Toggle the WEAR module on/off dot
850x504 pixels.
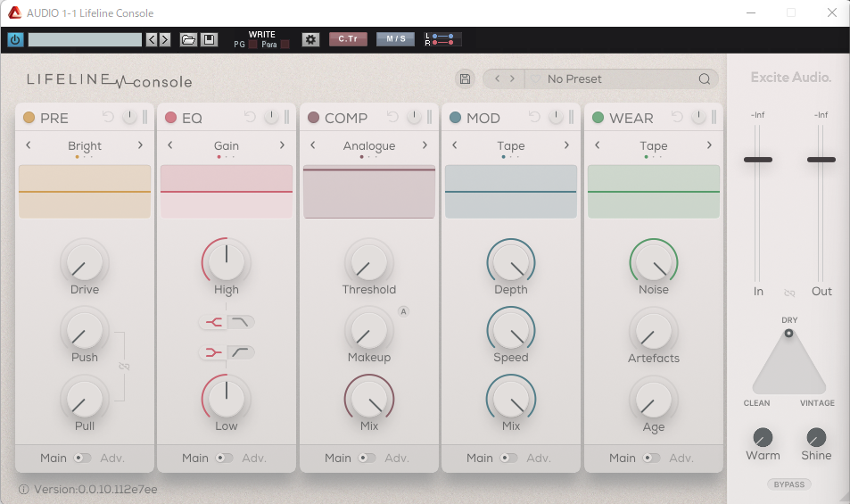[x=598, y=118]
